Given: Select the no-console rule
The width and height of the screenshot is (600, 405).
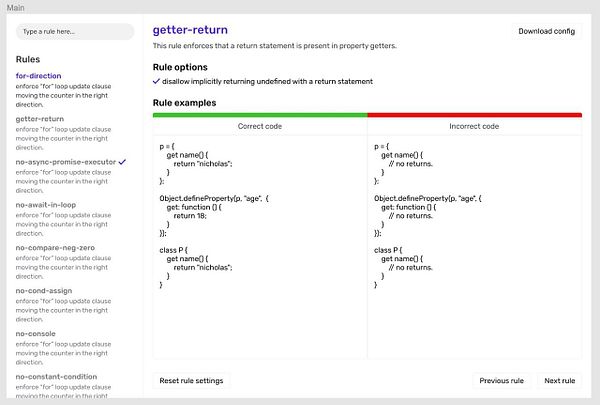Looking at the screenshot, I should coord(35,333).
